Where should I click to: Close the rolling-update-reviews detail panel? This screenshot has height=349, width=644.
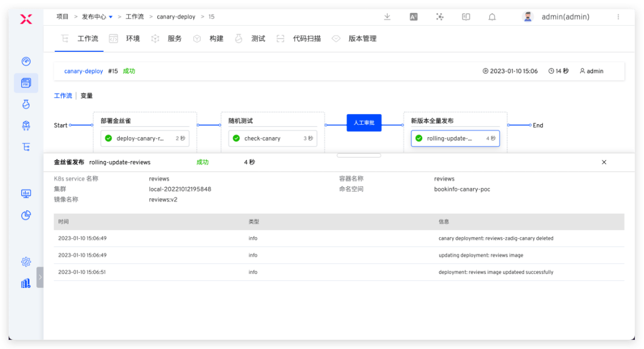coord(604,162)
